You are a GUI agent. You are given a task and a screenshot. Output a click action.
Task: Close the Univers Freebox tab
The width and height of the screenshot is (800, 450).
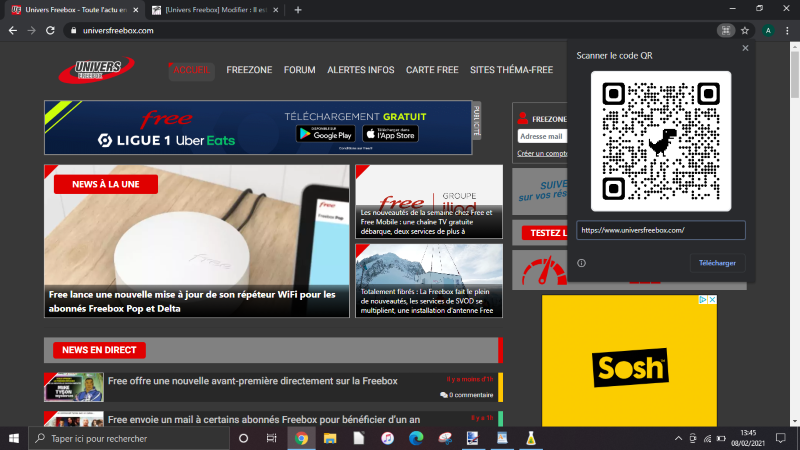[x=135, y=10]
